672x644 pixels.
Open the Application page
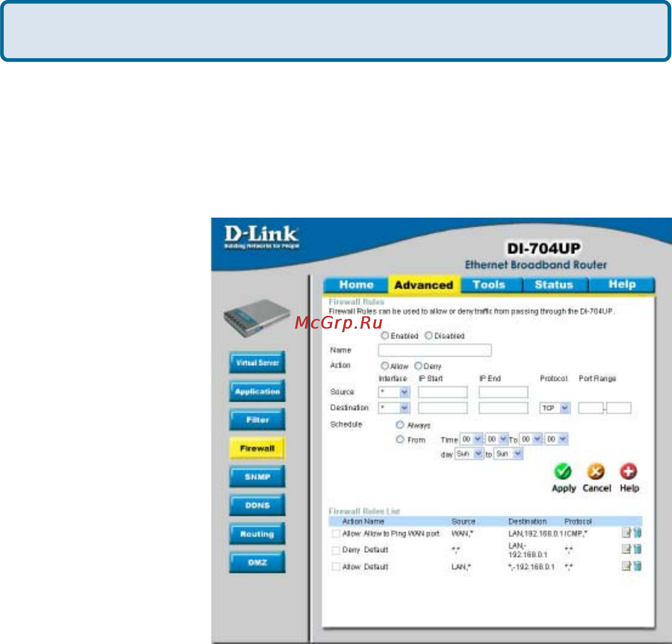(257, 391)
